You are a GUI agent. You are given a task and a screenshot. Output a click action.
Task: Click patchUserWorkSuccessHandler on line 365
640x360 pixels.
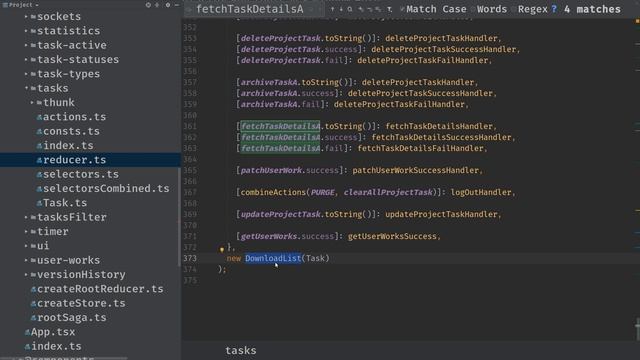pos(416,170)
